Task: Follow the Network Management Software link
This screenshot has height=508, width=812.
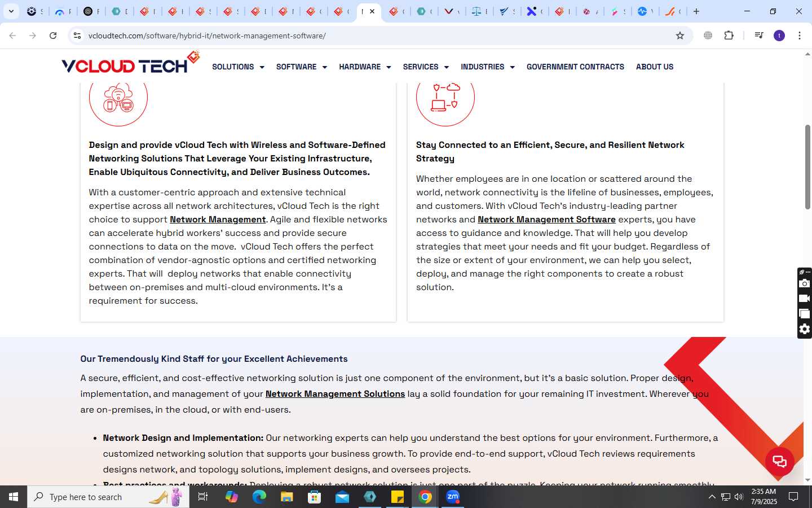Action: [x=546, y=220]
